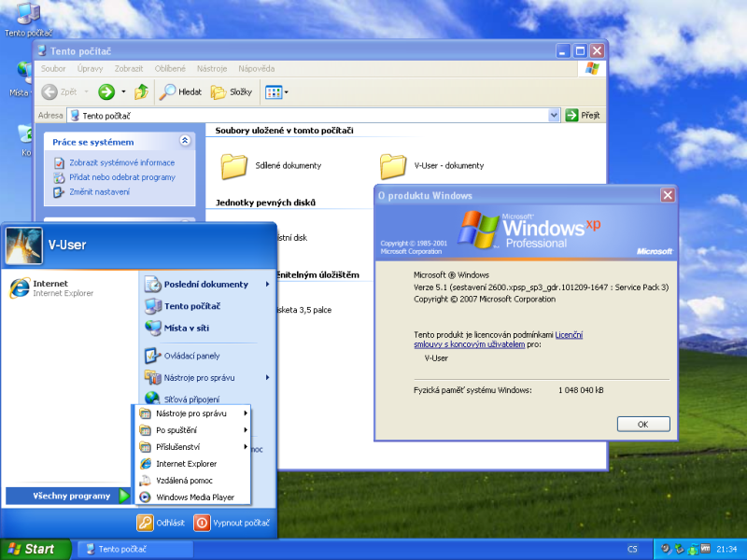Image resolution: width=747 pixels, height=560 pixels.
Task: Click Přidat nebo odebrat programy link
Action: click(122, 177)
